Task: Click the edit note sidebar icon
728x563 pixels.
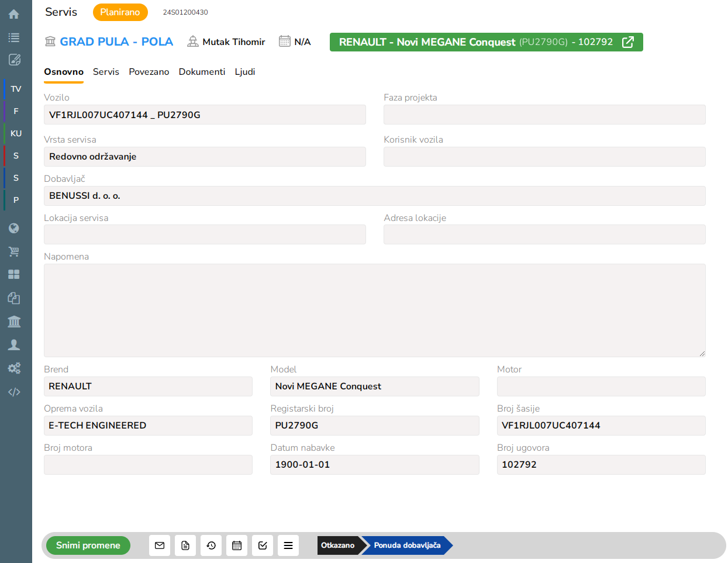Action: pos(14,60)
